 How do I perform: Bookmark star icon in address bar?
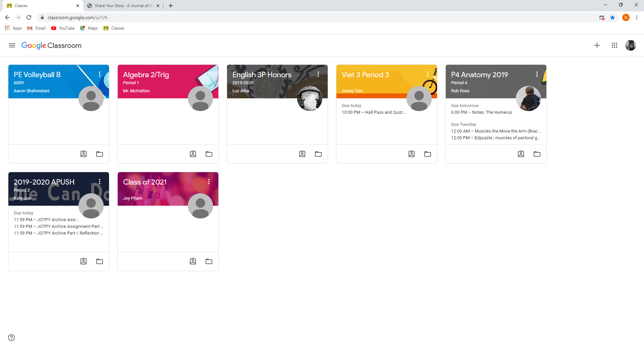(x=612, y=17)
